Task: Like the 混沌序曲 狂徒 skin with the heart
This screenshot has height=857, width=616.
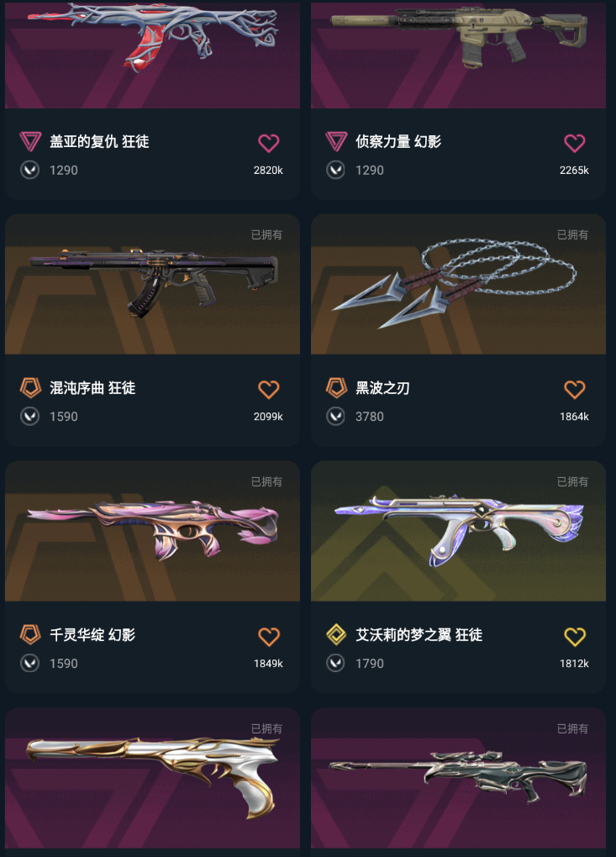Action: [268, 390]
